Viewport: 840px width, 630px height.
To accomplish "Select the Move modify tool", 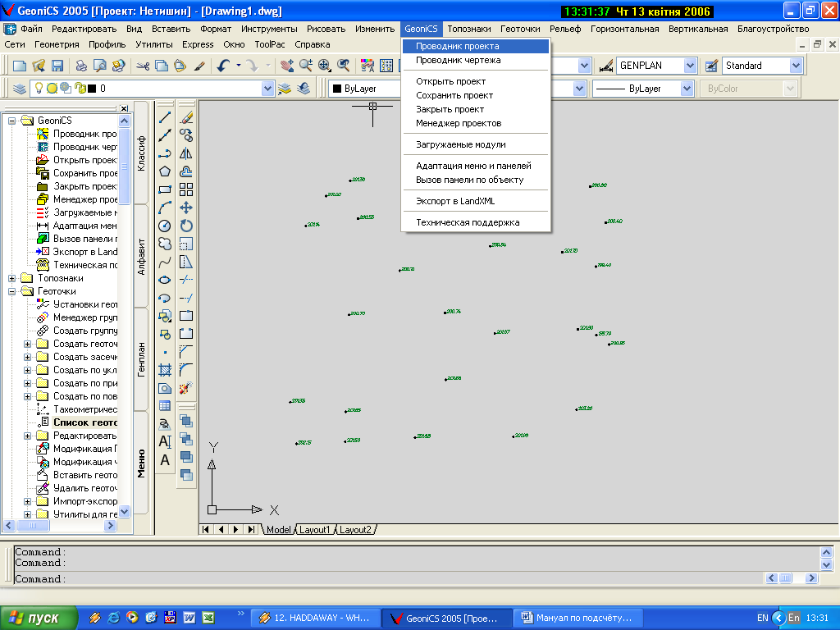I will pyautogui.click(x=186, y=208).
